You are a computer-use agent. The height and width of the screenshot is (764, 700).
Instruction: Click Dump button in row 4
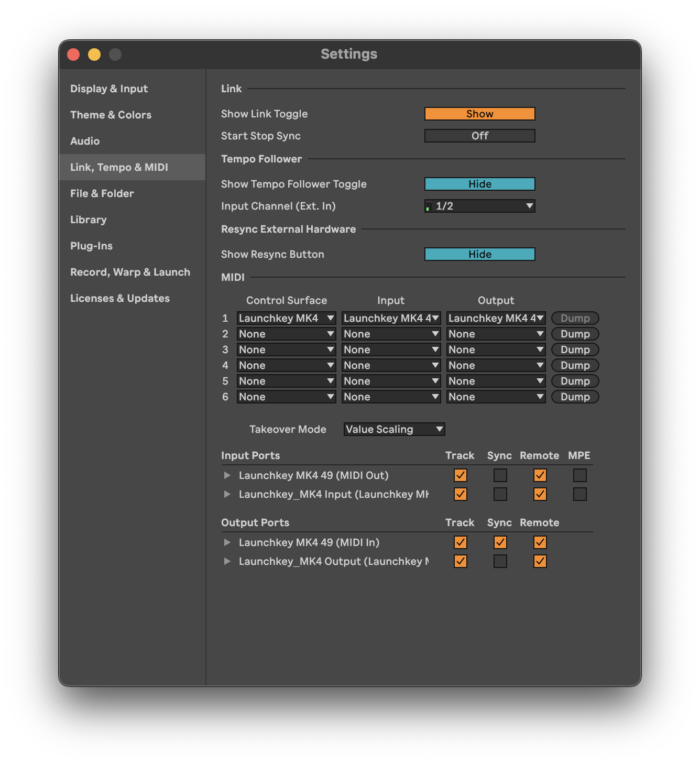pyautogui.click(x=575, y=365)
